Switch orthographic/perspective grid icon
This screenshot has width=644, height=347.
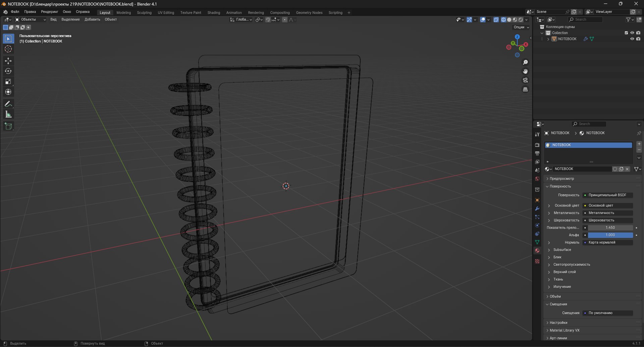(525, 89)
